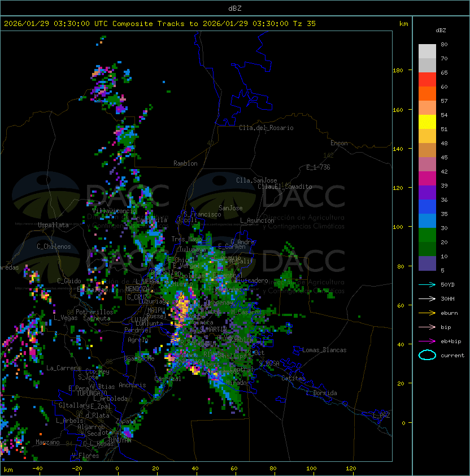Click the cyan 50YD arrow in legend
The height and width of the screenshot is (476, 470).
(x=427, y=284)
